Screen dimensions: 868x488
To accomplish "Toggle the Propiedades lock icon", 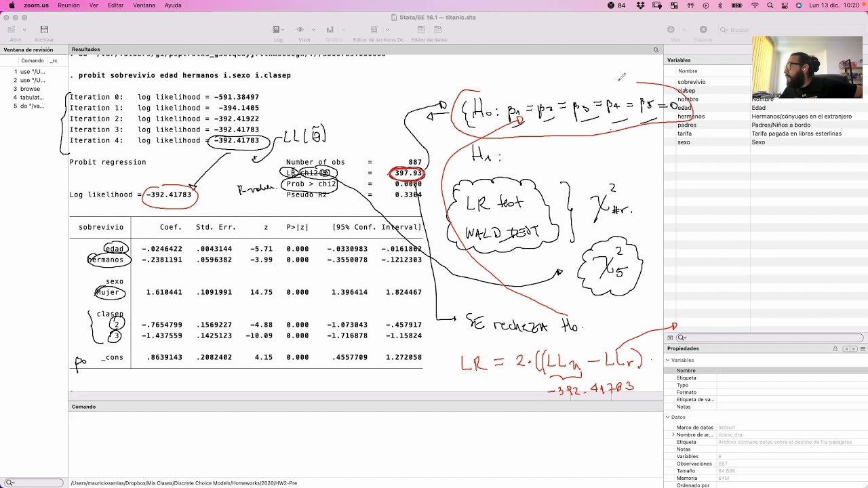I will 835,348.
